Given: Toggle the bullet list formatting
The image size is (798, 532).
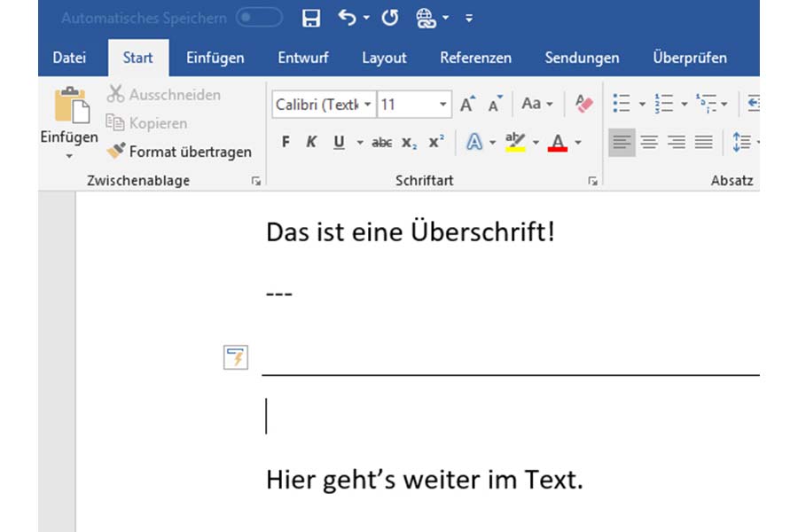Looking at the screenshot, I should pos(622,103).
